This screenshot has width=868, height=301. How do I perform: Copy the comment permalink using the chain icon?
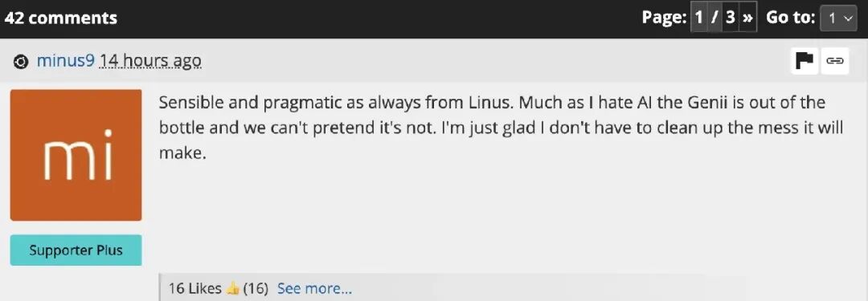pyautogui.click(x=835, y=61)
